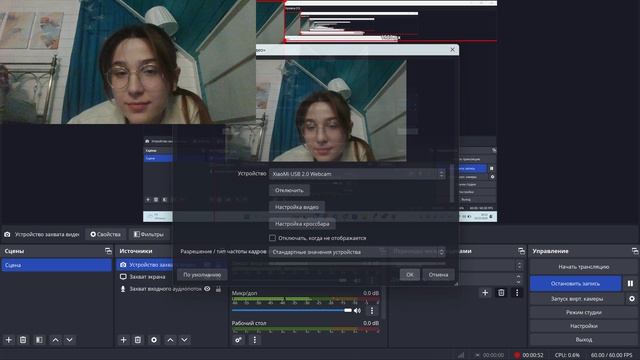Click camera icon beside Устройство захвата видео label
The width and height of the screenshot is (640, 360).
[7, 234]
